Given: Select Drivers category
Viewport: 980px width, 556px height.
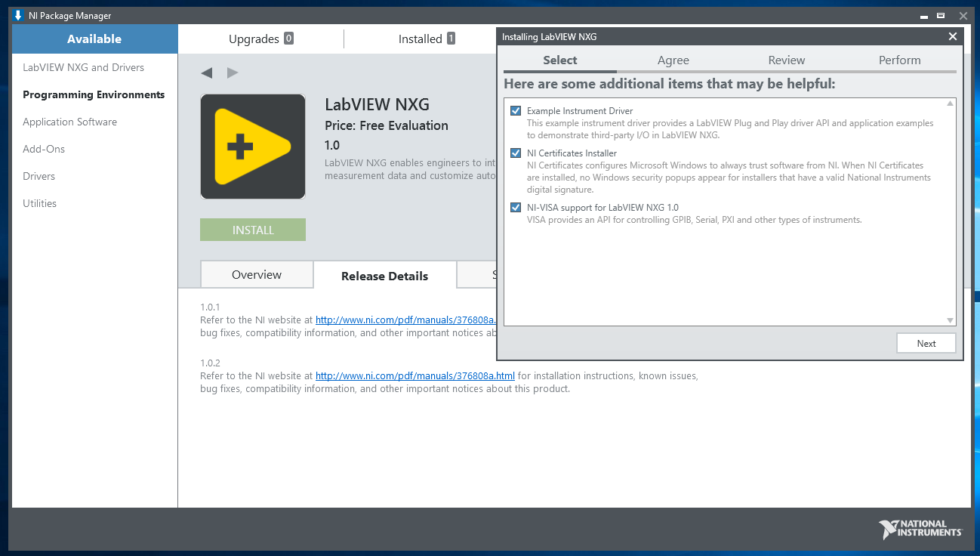Looking at the screenshot, I should point(39,176).
